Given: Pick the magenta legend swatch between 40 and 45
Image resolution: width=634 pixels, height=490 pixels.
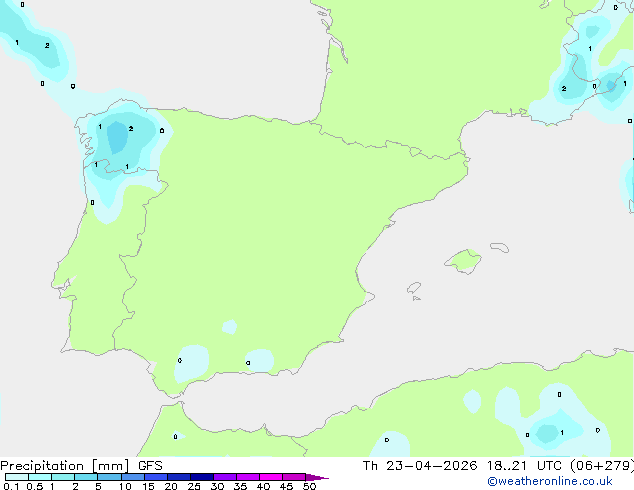Looking at the screenshot, I should click(x=271, y=477).
